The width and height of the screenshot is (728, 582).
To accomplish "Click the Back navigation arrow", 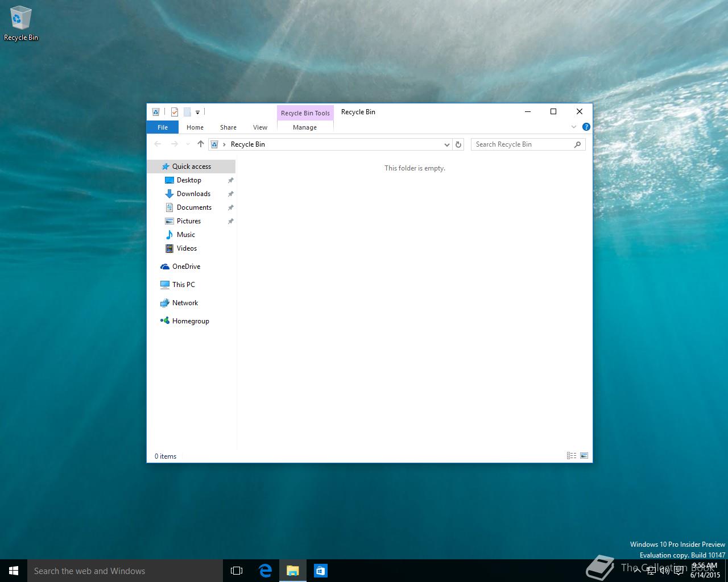I will point(158,144).
